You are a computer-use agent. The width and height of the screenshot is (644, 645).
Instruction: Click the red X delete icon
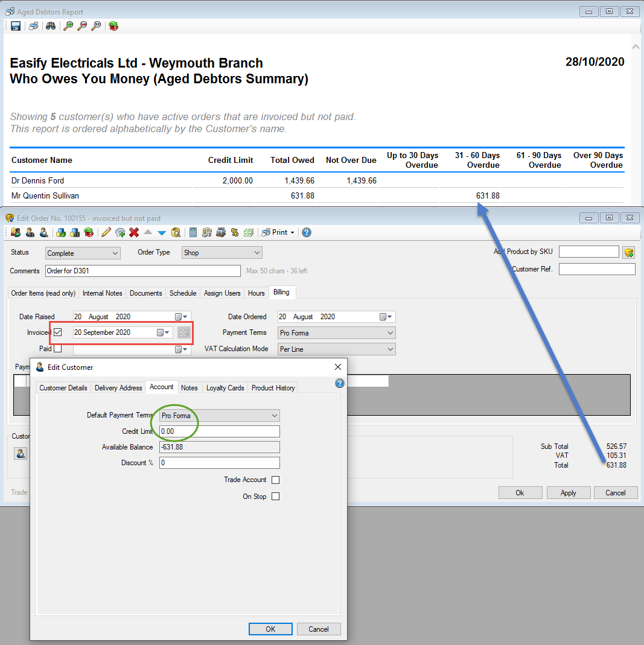134,232
